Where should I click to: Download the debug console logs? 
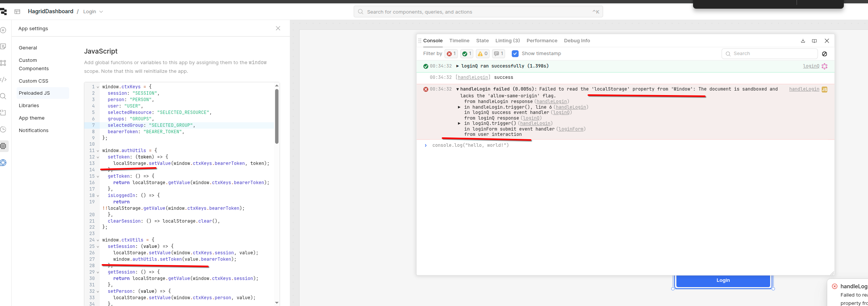click(803, 41)
